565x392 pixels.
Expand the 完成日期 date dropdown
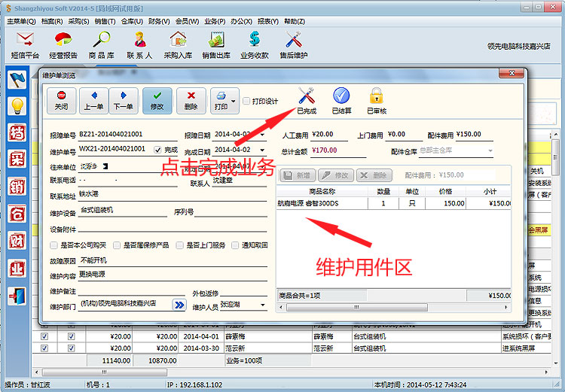pos(262,150)
